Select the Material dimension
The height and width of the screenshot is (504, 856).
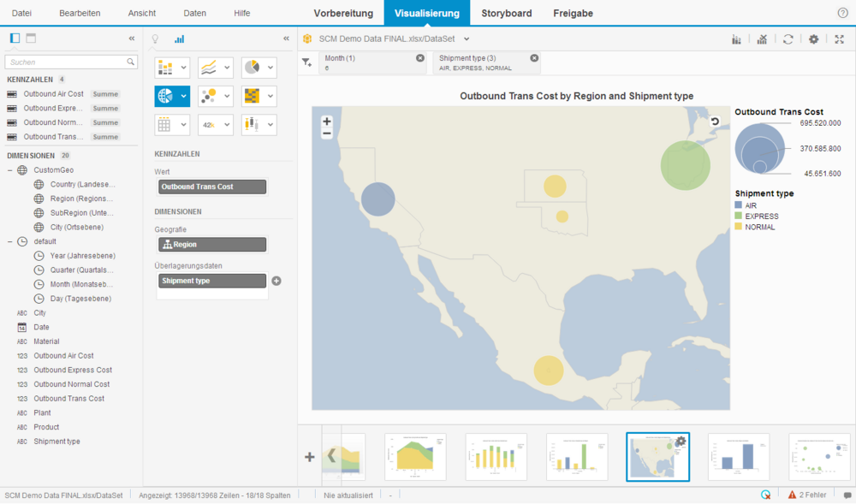click(x=46, y=341)
